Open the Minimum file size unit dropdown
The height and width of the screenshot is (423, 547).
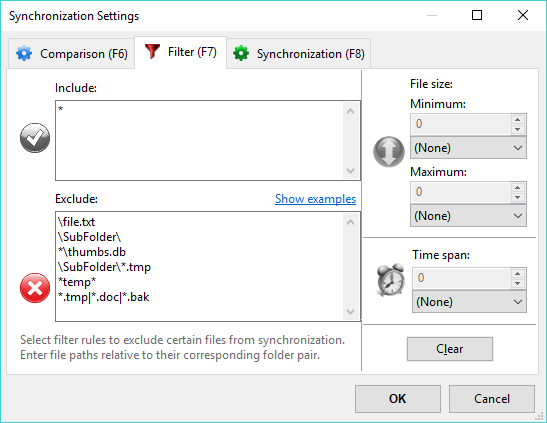point(468,148)
